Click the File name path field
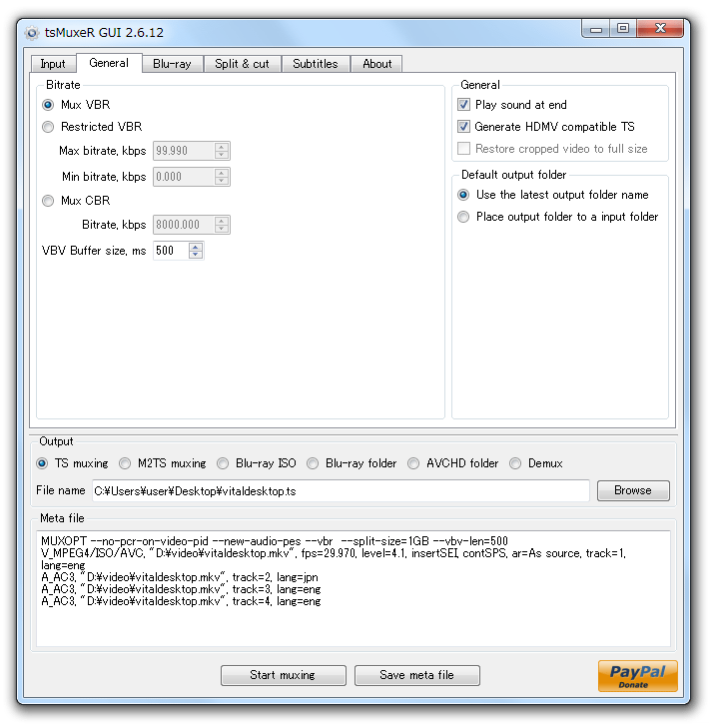Image resolution: width=712 pixels, height=728 pixels. click(x=341, y=491)
